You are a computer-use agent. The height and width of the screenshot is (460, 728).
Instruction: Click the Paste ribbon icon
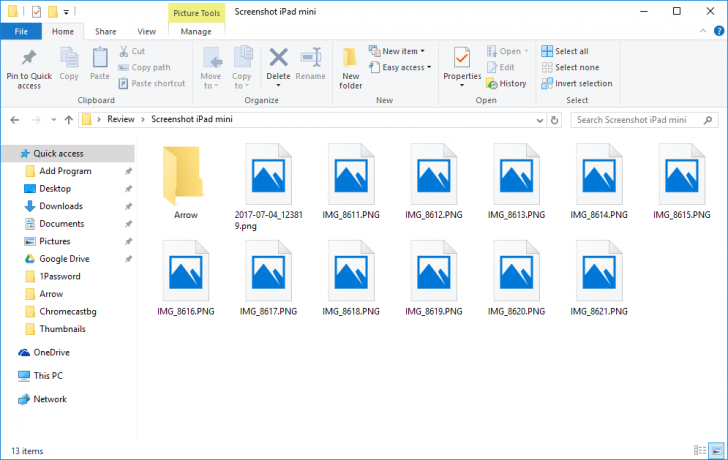[100, 58]
